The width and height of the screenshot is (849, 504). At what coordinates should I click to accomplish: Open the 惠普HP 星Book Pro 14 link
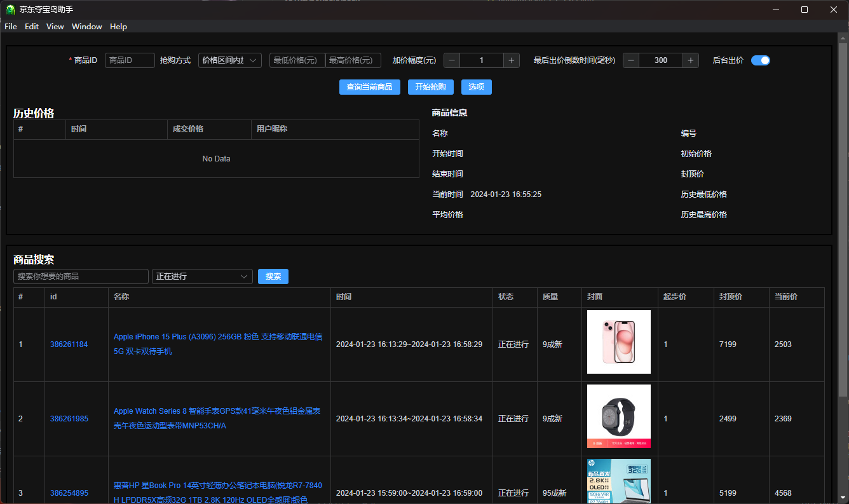click(x=218, y=493)
